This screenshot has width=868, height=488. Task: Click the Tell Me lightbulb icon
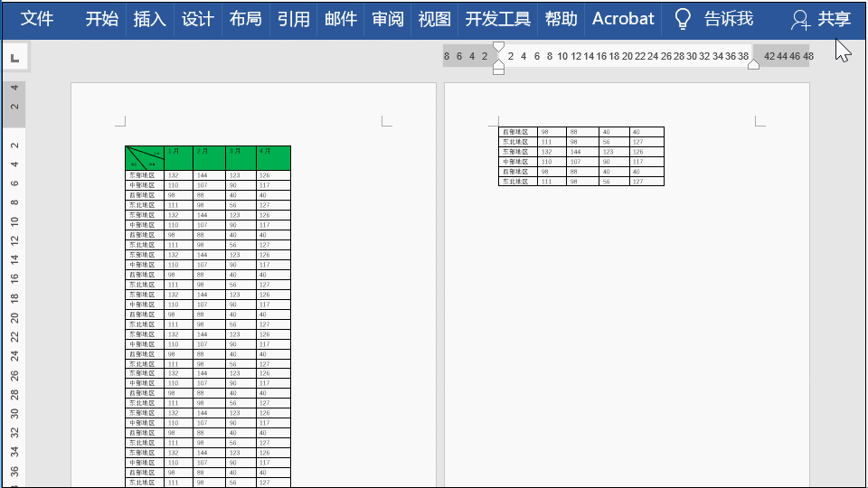tap(683, 19)
